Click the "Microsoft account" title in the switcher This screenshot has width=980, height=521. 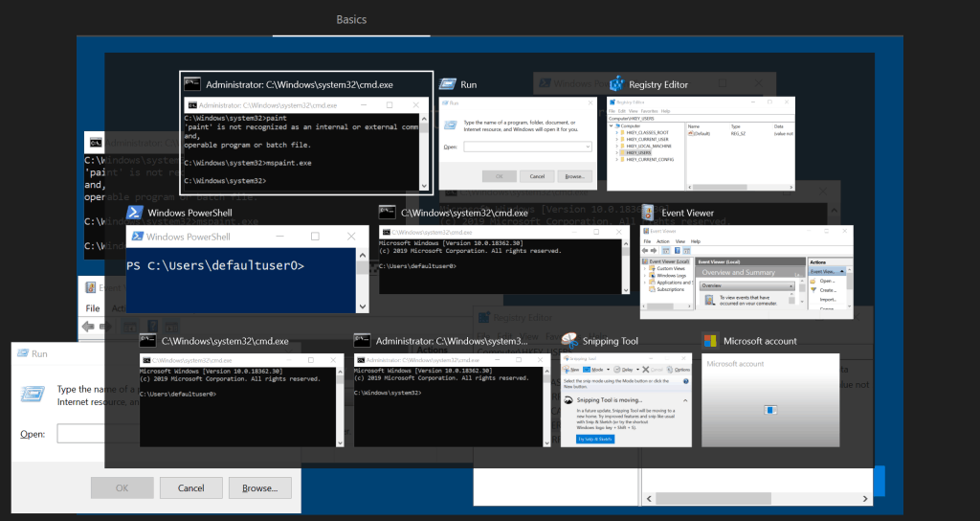coord(760,341)
